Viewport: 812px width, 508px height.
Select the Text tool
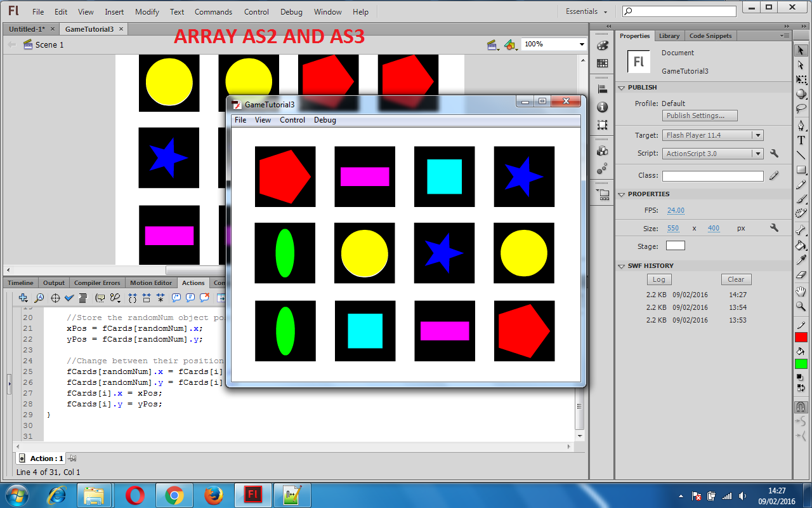coord(801,140)
